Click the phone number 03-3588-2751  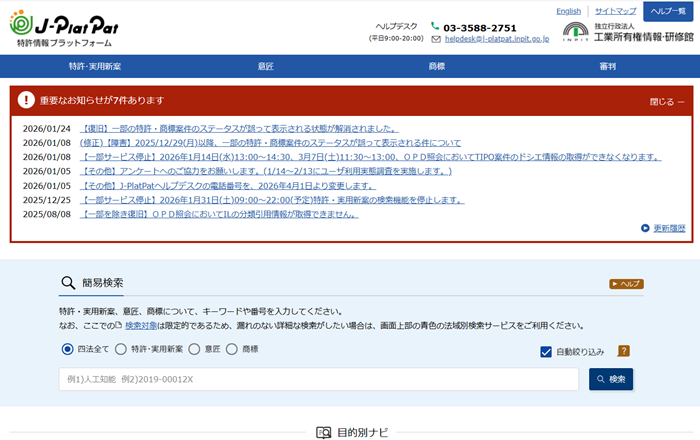click(479, 28)
